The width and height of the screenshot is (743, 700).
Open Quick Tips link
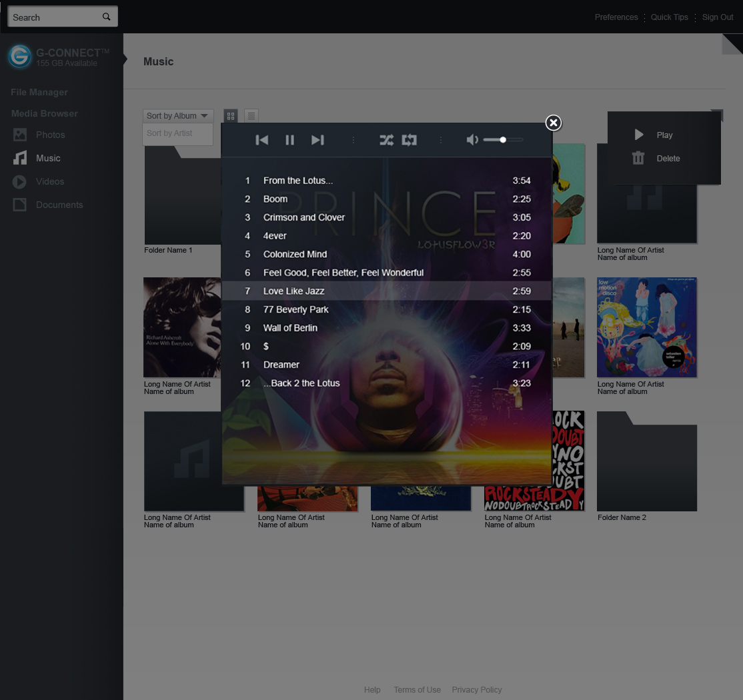click(x=669, y=17)
